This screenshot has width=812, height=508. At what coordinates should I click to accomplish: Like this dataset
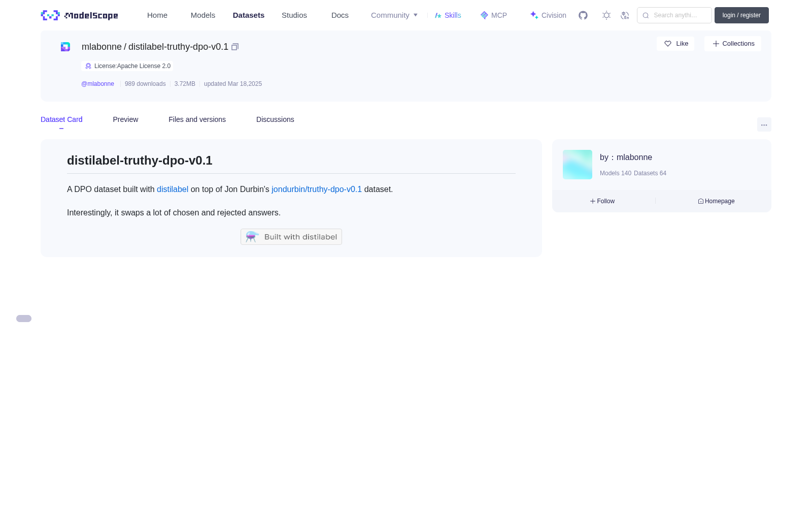click(x=675, y=44)
